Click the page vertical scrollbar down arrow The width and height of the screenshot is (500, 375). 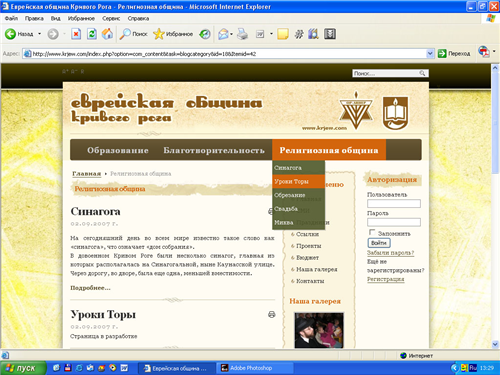click(x=495, y=344)
